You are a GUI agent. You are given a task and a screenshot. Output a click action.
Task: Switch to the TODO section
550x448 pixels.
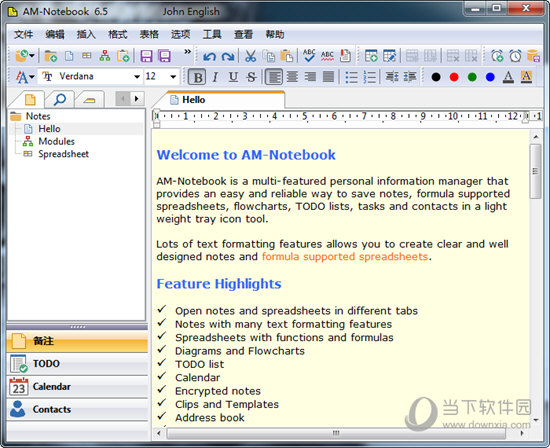tap(77, 364)
